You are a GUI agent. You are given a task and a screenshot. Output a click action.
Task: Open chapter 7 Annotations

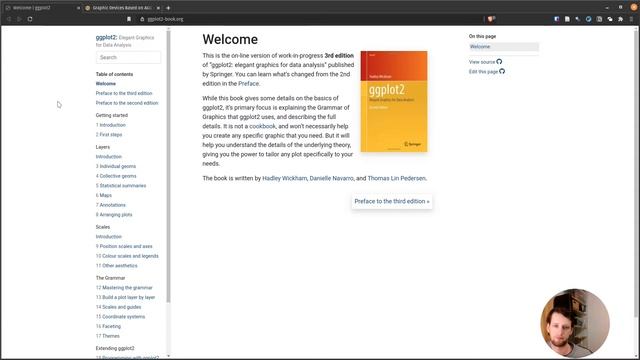(x=111, y=205)
